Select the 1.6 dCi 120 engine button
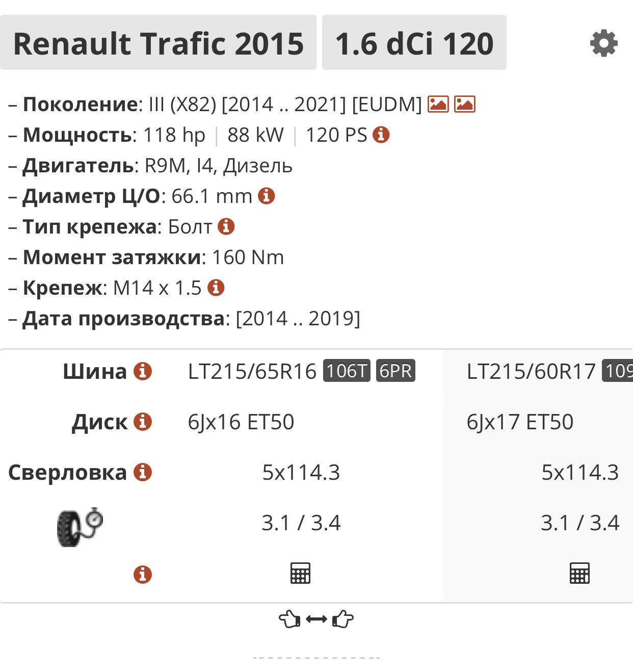Image resolution: width=633 pixels, height=672 pixels. [x=414, y=43]
